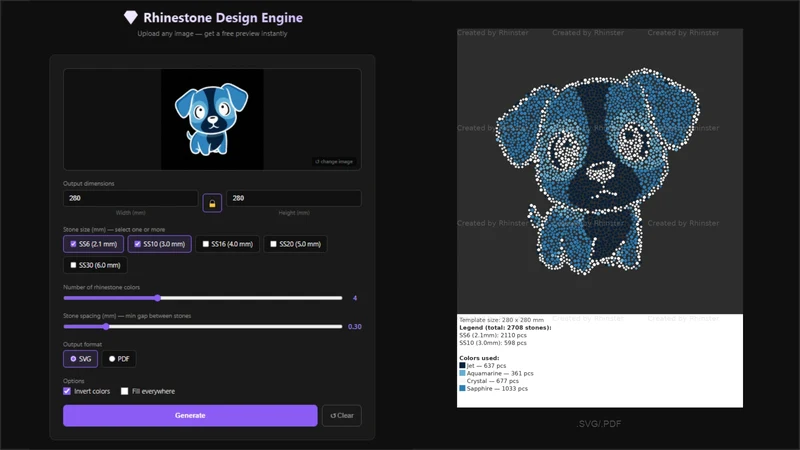Click the .SVG/.PDF caption below preview
This screenshot has height=450, width=800.
pos(599,423)
